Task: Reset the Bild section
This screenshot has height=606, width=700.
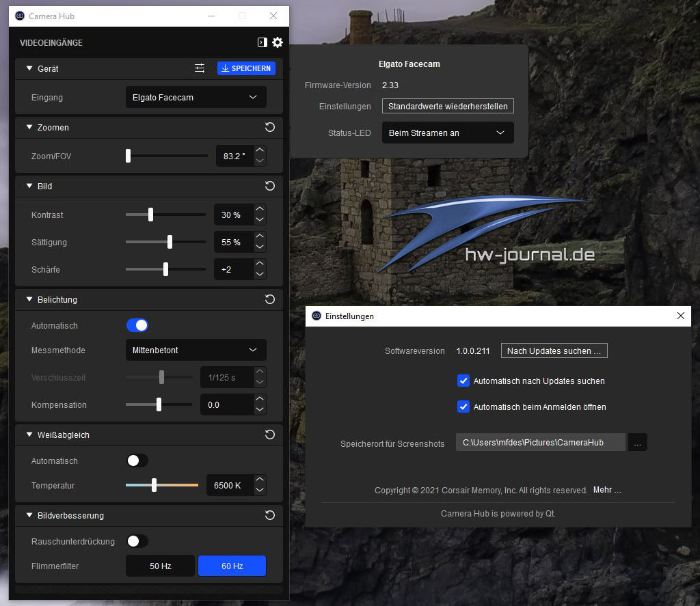Action: coord(269,186)
